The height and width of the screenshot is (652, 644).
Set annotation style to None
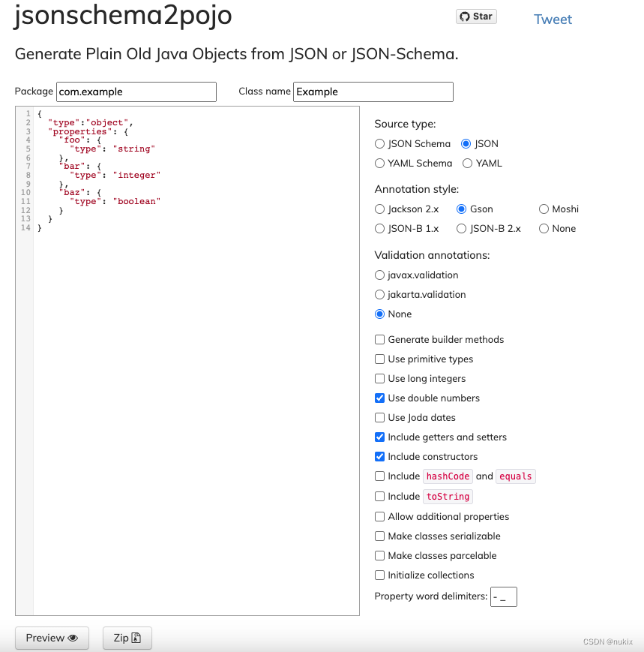click(x=544, y=229)
